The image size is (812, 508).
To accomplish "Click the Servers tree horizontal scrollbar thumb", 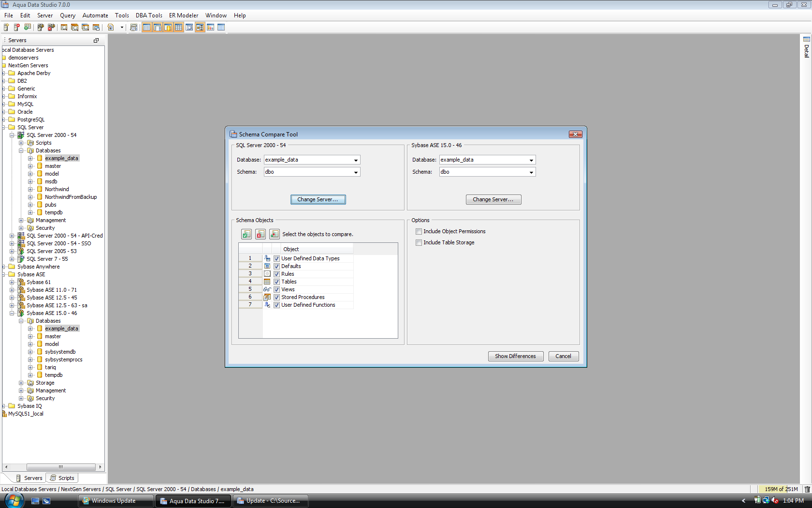I will [61, 467].
